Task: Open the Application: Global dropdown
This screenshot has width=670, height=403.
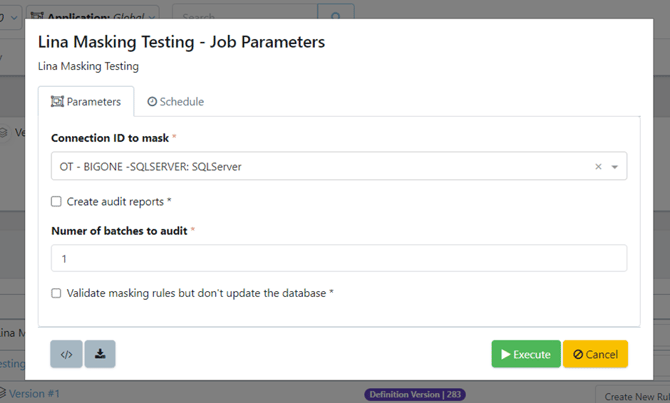Action: (x=93, y=16)
